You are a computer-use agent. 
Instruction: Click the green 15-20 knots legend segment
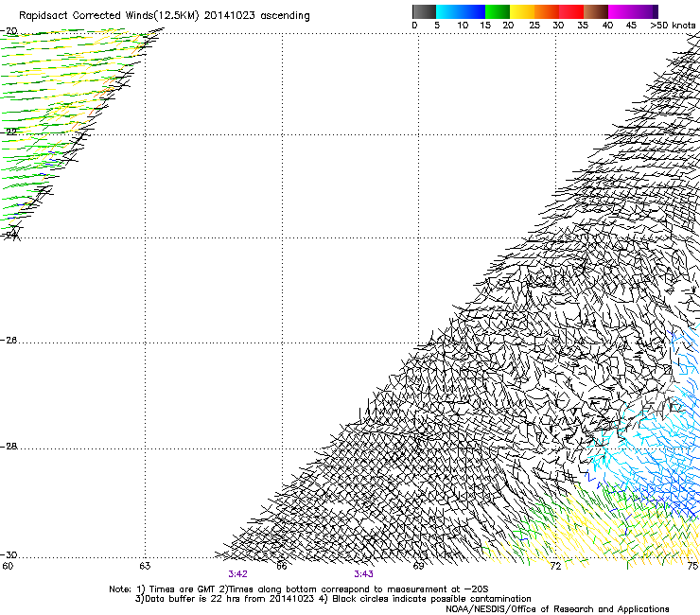[498, 11]
